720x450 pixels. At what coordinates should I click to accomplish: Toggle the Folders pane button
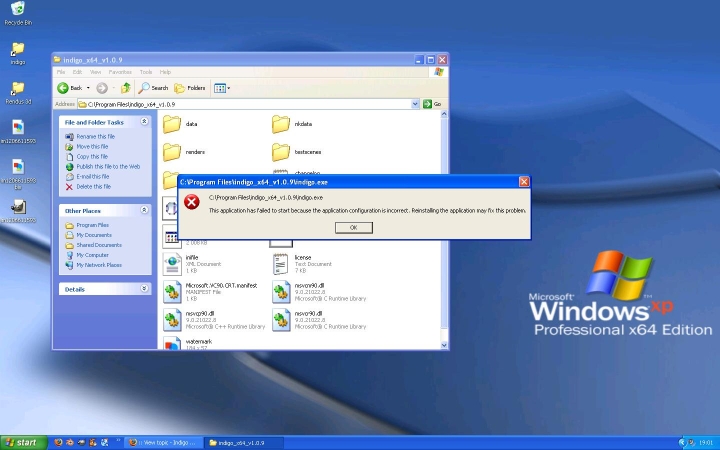[190, 88]
